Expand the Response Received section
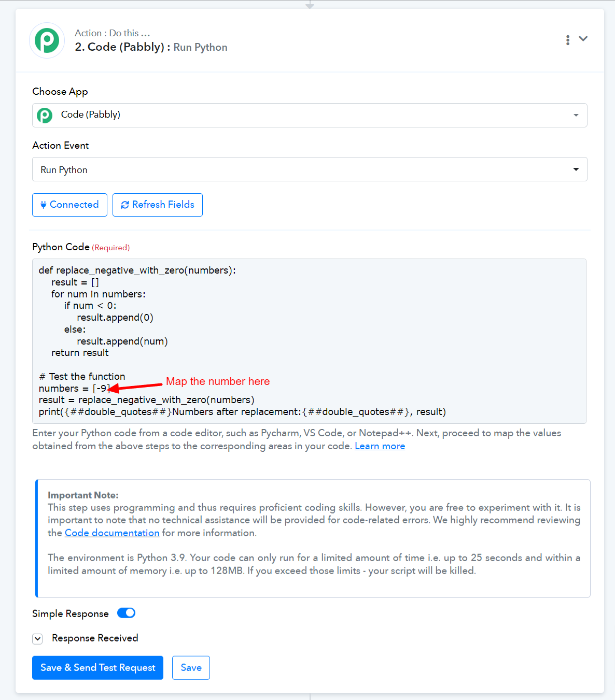The height and width of the screenshot is (700, 615). tap(37, 638)
